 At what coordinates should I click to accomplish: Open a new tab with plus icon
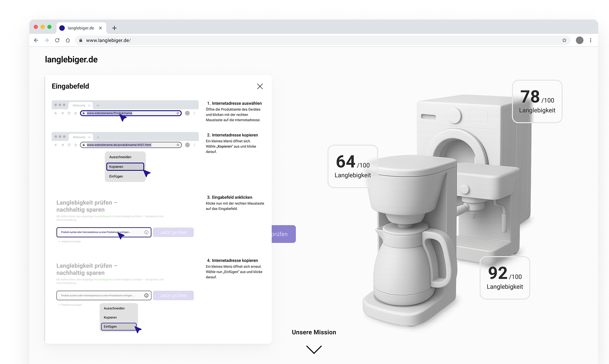(114, 28)
